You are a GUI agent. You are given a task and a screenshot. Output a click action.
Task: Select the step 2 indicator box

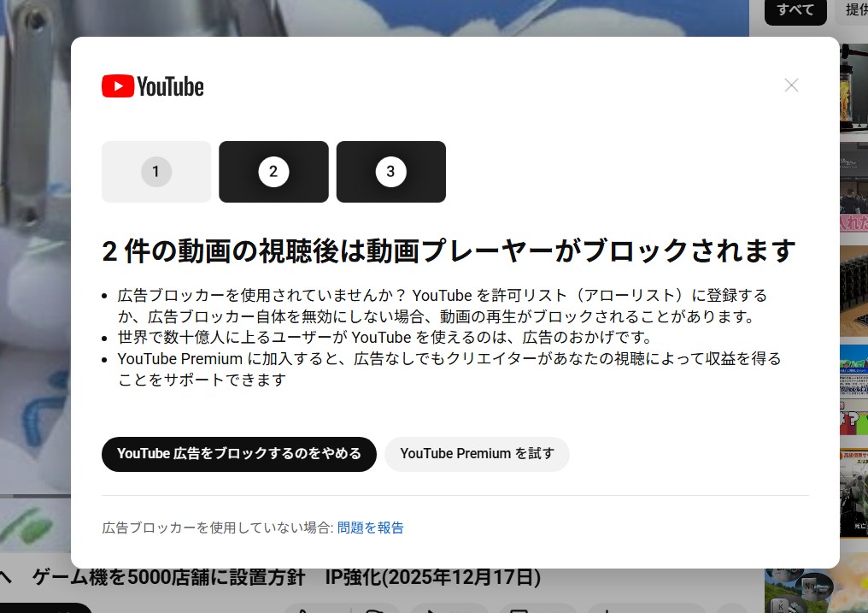click(273, 172)
